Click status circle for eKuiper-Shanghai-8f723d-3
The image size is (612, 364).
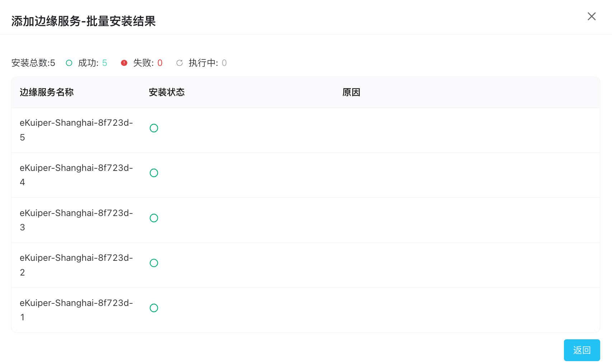tap(154, 218)
